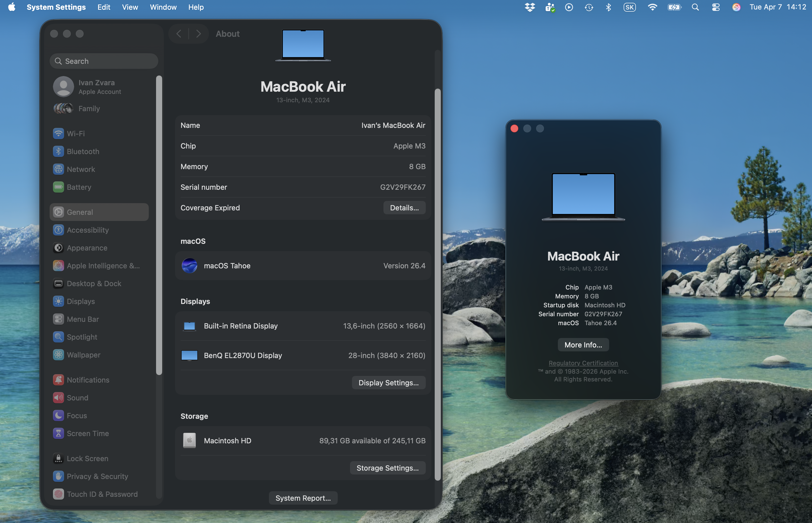The width and height of the screenshot is (812, 523).
Task: Select the Battery settings icon
Action: 59,187
